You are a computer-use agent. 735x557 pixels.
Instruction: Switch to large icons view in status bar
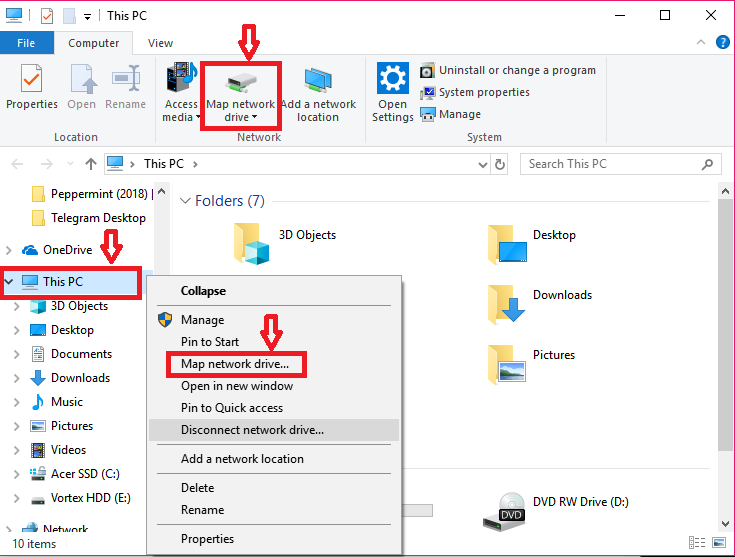(x=719, y=543)
